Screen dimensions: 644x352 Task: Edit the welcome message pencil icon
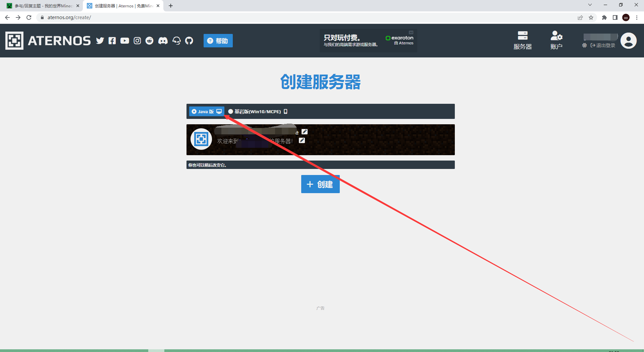pos(302,140)
